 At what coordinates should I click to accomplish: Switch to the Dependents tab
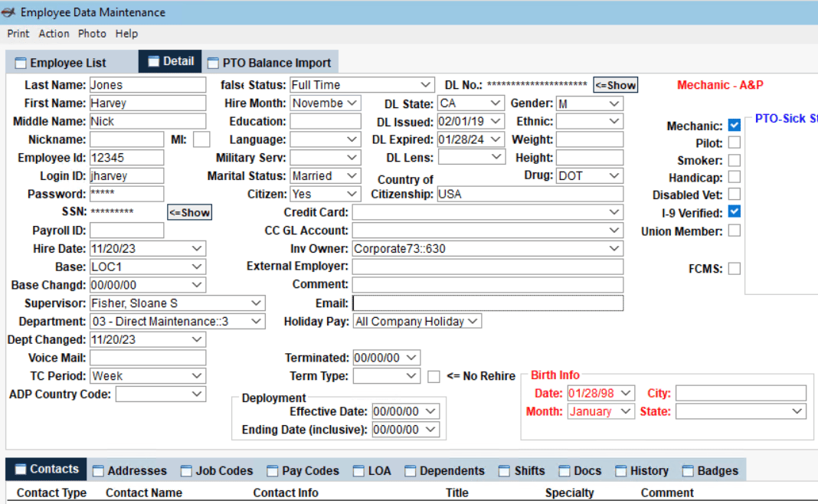tap(452, 470)
